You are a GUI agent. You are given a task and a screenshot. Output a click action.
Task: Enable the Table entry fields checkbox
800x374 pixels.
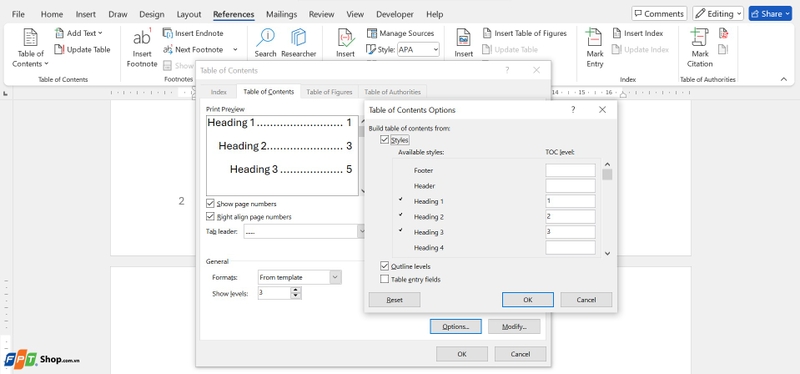tap(384, 279)
